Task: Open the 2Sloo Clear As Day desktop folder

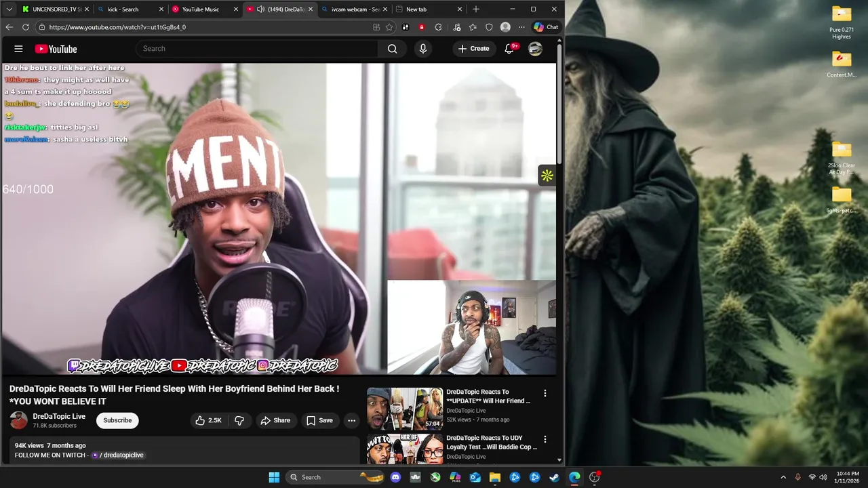Action: (x=842, y=157)
